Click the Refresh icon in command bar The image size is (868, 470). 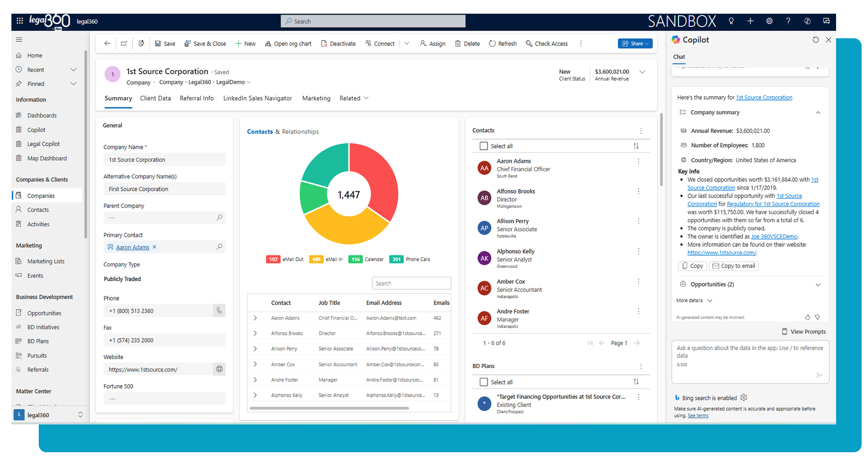pos(492,44)
